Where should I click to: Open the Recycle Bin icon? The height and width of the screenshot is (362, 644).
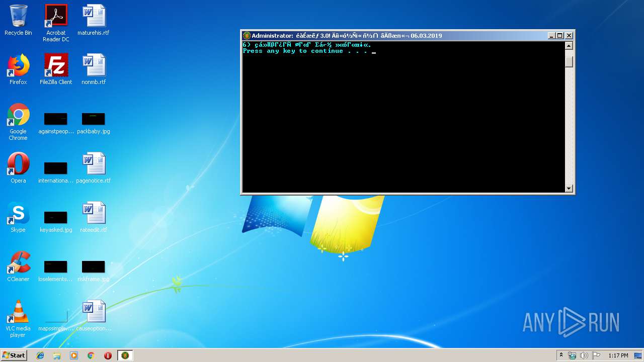coord(18,20)
